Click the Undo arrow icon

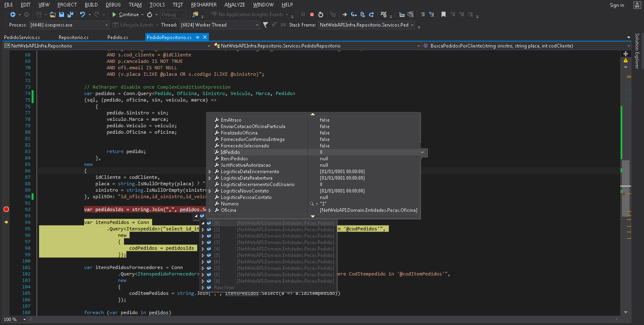pyautogui.click(x=83, y=14)
